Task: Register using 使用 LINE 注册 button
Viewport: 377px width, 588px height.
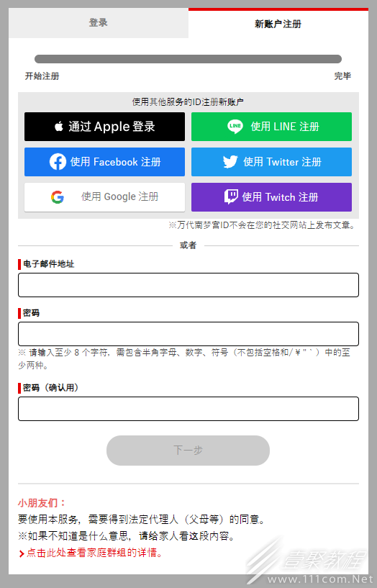Action: [x=271, y=127]
